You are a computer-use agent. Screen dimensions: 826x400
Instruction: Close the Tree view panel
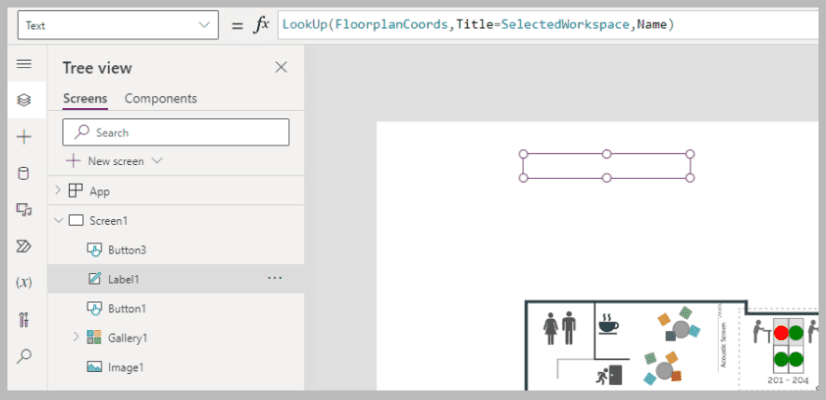click(x=281, y=67)
